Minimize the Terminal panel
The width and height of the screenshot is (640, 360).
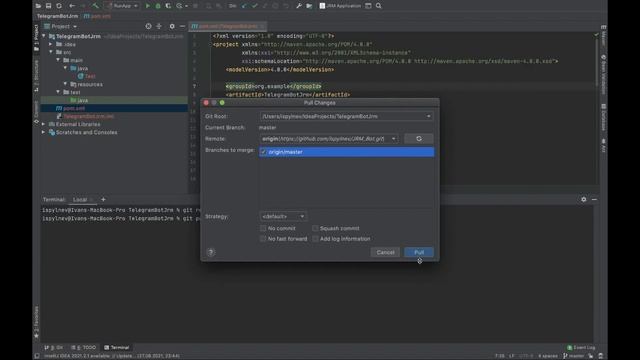pyautogui.click(x=594, y=200)
